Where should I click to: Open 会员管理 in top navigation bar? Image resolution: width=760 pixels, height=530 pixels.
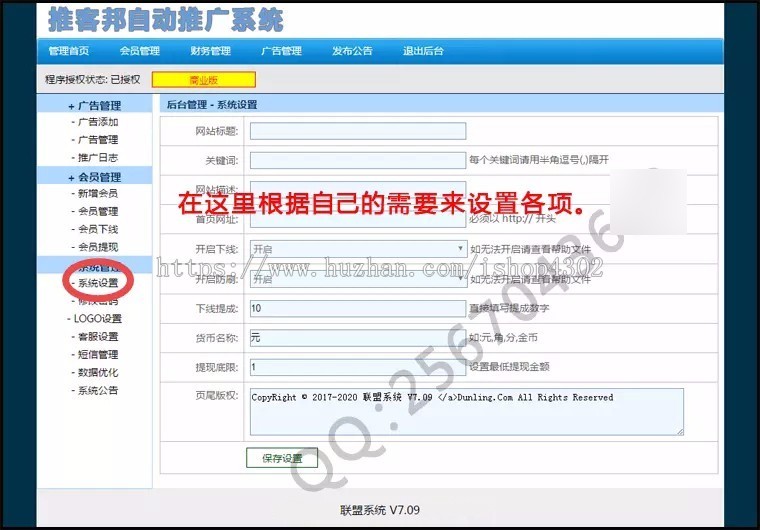[140, 51]
